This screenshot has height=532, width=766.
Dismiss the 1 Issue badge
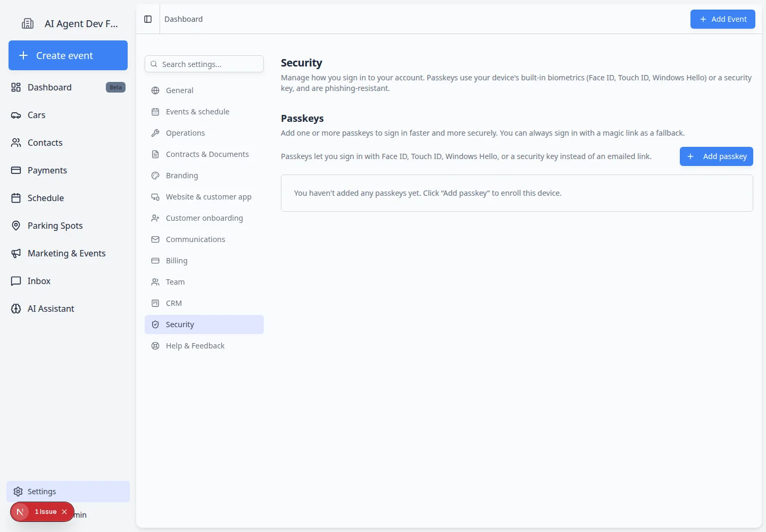click(x=64, y=512)
